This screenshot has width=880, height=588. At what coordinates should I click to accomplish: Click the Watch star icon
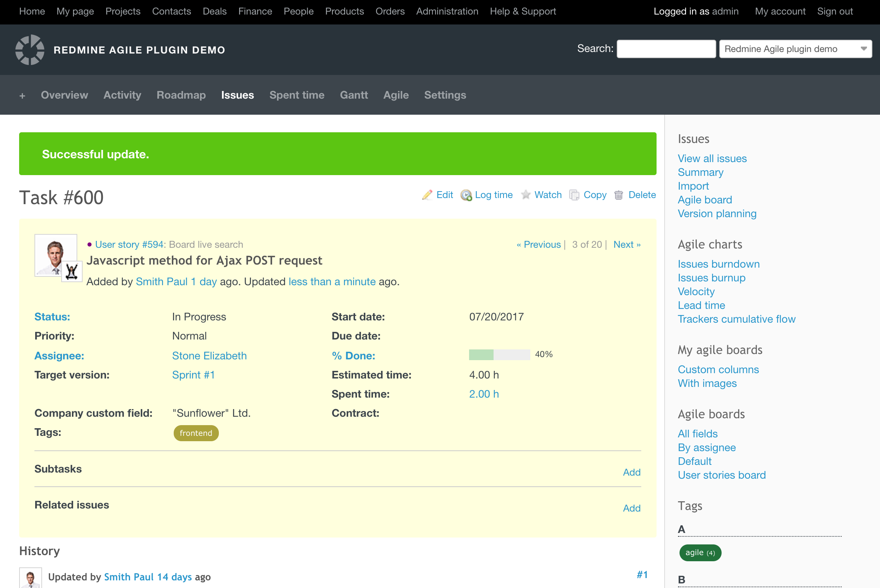(x=526, y=195)
